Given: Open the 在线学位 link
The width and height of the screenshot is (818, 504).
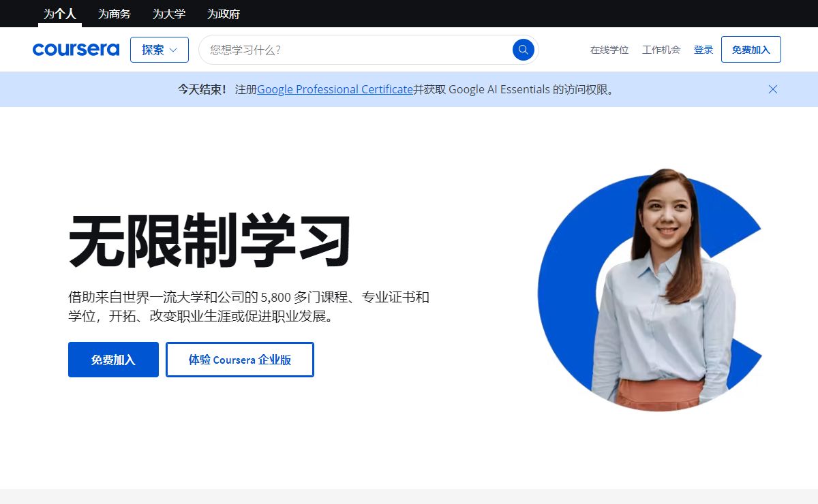Looking at the screenshot, I should click(609, 50).
